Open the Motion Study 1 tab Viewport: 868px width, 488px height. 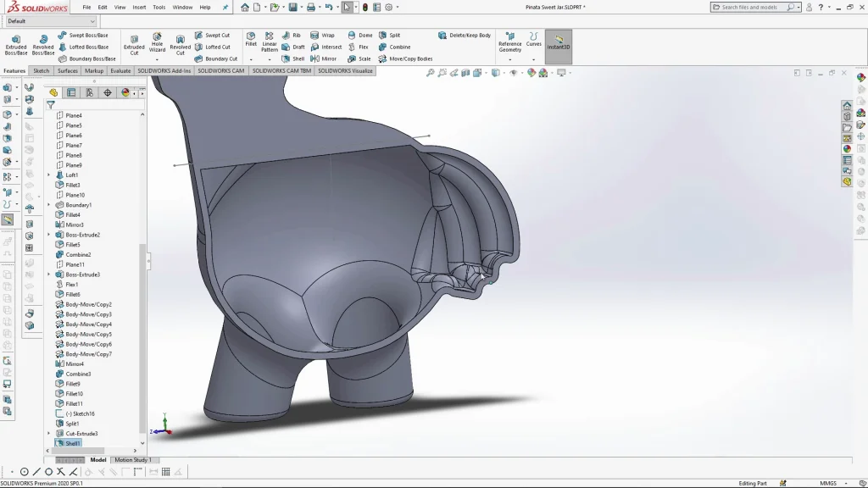click(132, 460)
